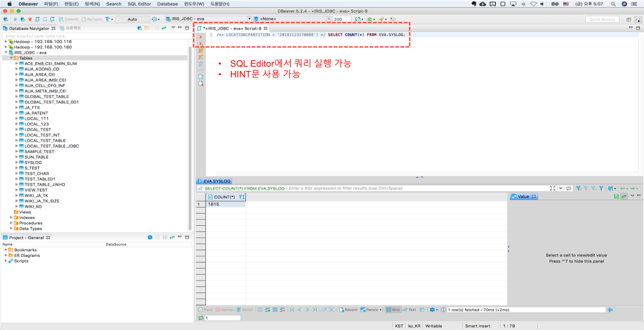Screen dimensions: 644x330
Task: Select the Database Navigator tab
Action: coord(29,28)
